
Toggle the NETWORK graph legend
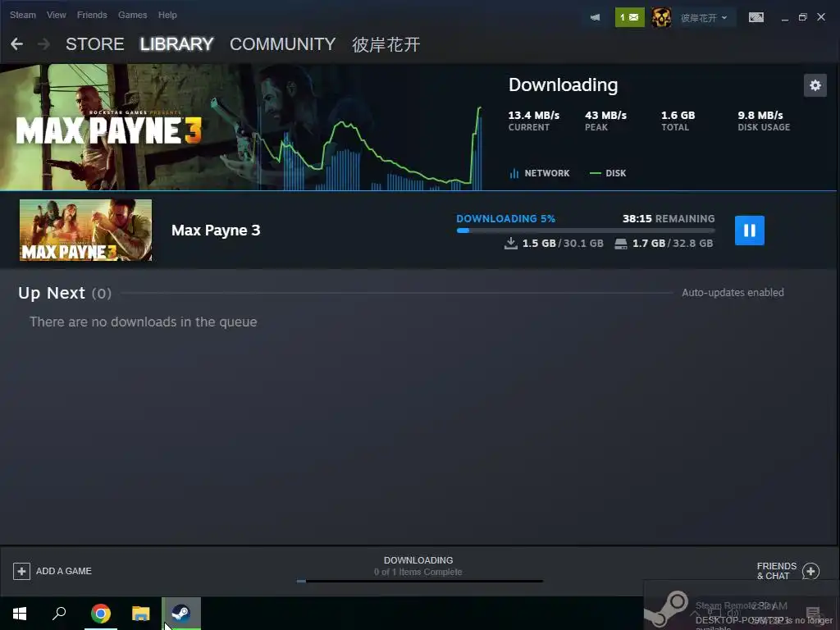[x=539, y=173]
